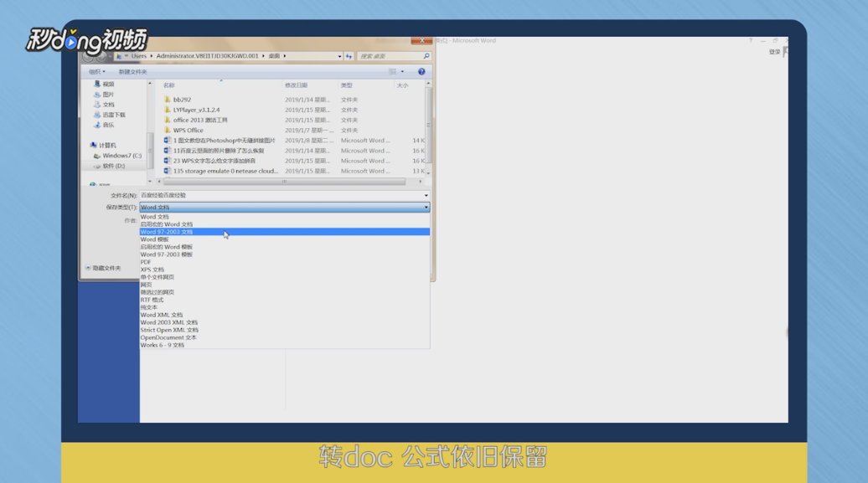The width and height of the screenshot is (868, 483).
Task: Click the search magnifier icon
Action: (x=426, y=56)
